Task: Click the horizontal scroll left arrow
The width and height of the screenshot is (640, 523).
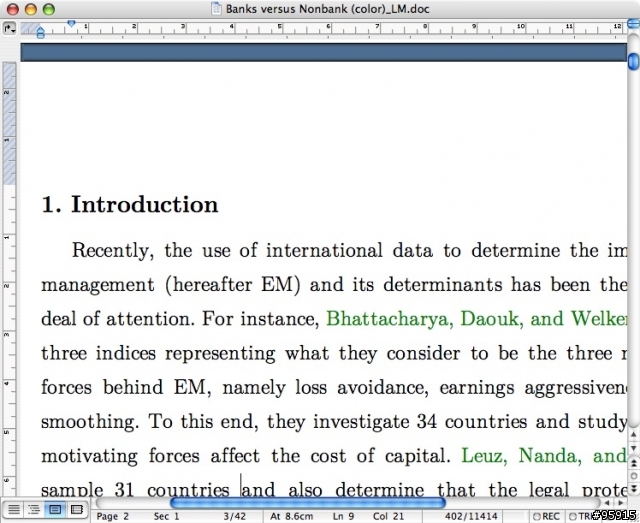Action: [x=607, y=503]
